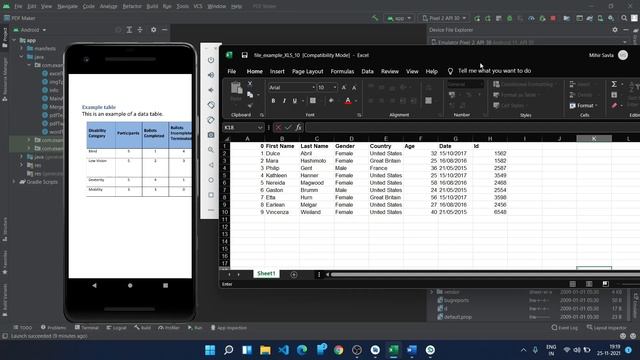Open Font Color dropdown arrow
This screenshot has height=360, width=640.
click(x=356, y=101)
